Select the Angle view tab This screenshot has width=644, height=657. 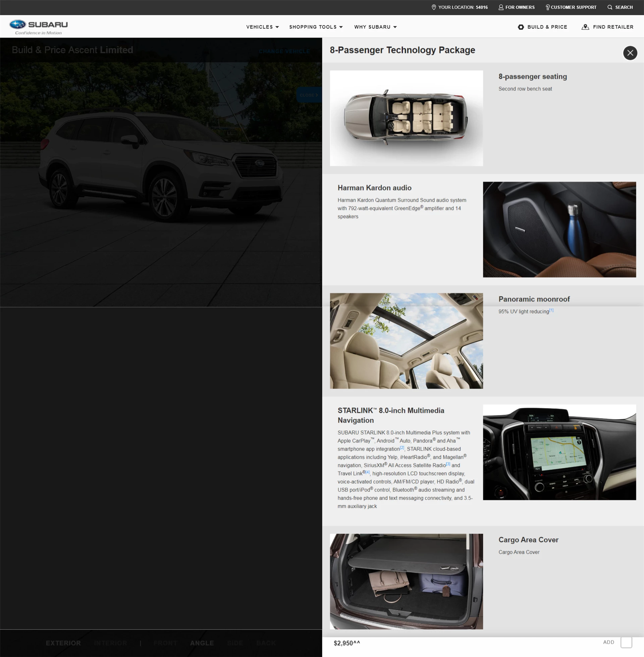click(x=202, y=643)
